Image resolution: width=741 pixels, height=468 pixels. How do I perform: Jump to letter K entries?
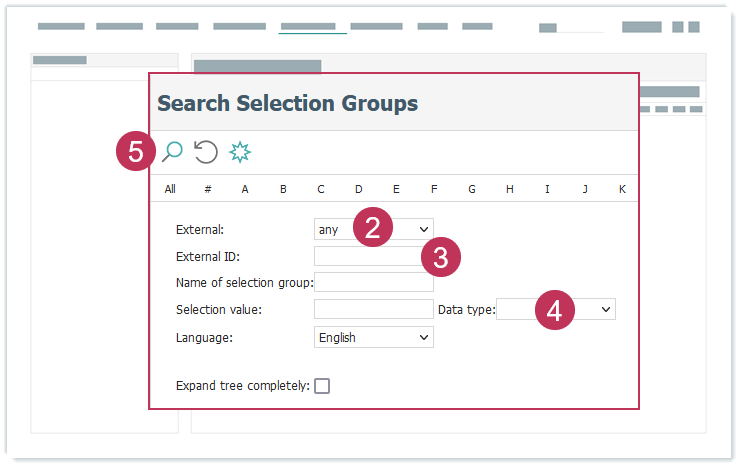point(622,189)
